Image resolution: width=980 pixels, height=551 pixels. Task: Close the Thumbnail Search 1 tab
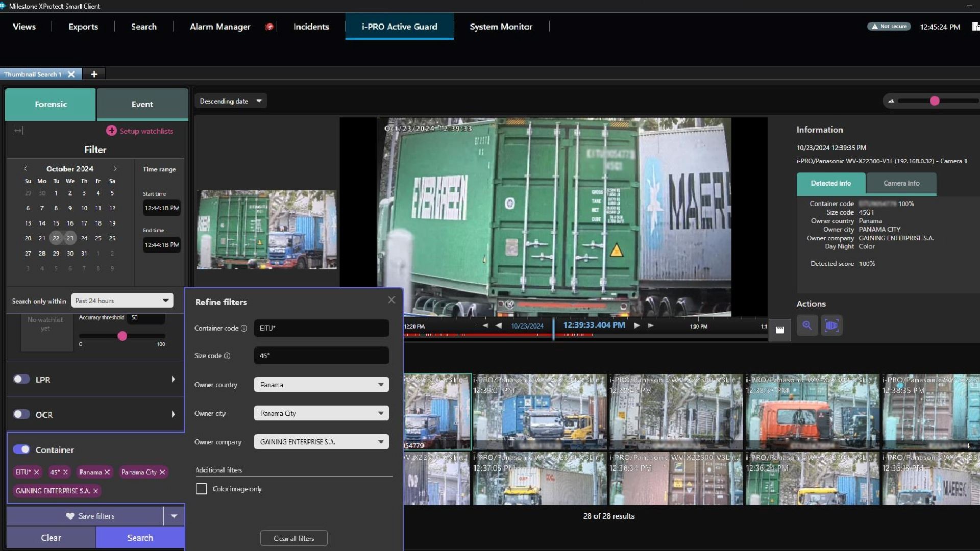pyautogui.click(x=71, y=74)
